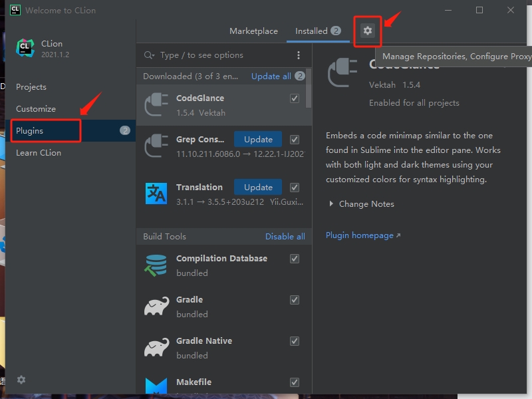Screen dimensions: 532x399
Task: Open the search filter dropdown magnifier
Action: pyautogui.click(x=150, y=55)
